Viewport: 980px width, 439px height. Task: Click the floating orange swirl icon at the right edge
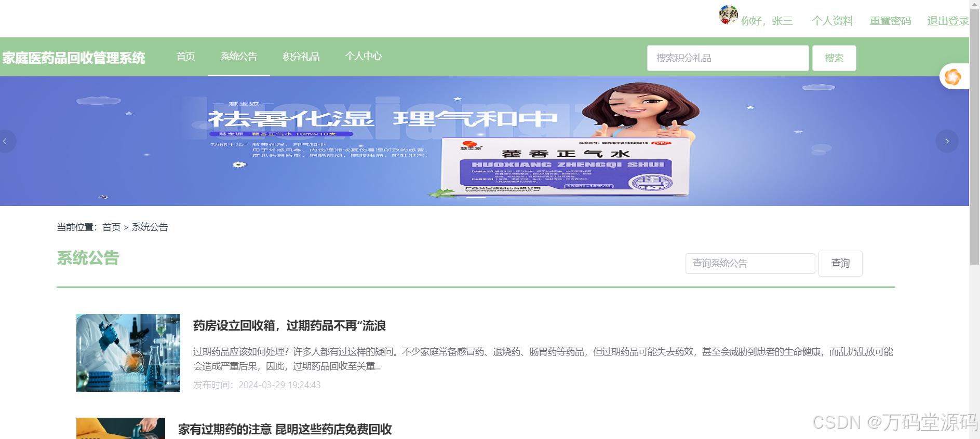pyautogui.click(x=953, y=77)
